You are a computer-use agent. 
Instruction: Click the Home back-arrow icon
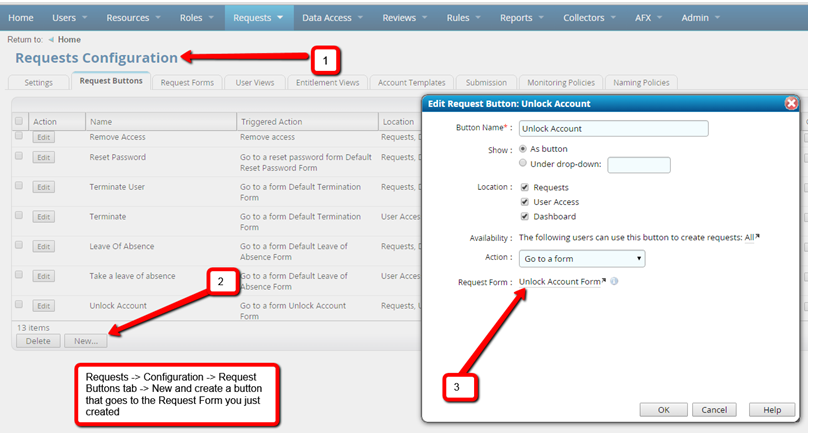tap(51, 40)
